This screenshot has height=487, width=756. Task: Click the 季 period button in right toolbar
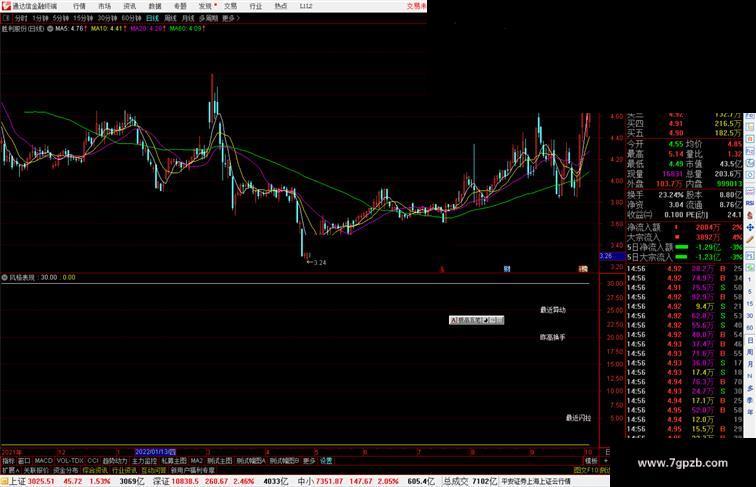[750, 400]
